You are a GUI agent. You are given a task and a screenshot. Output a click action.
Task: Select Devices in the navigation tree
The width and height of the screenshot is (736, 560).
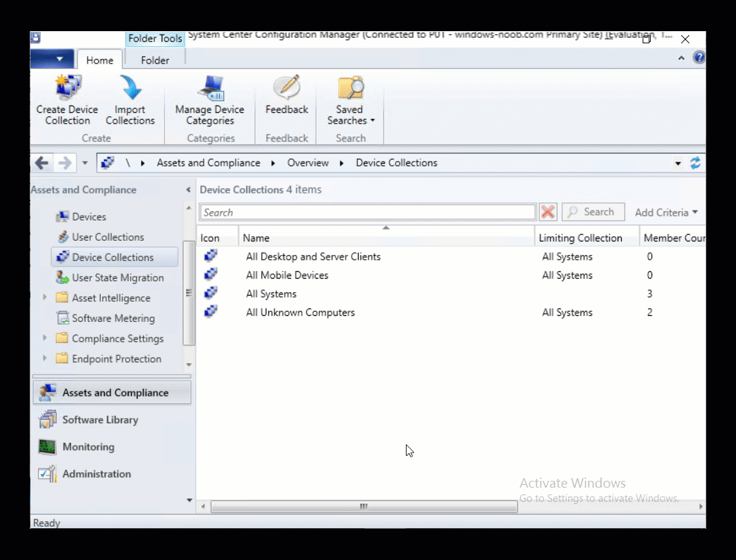[x=89, y=216]
